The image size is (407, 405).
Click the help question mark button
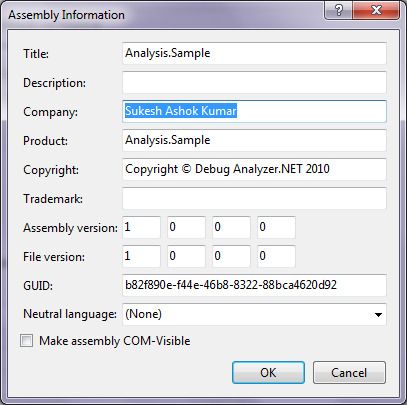click(x=338, y=11)
